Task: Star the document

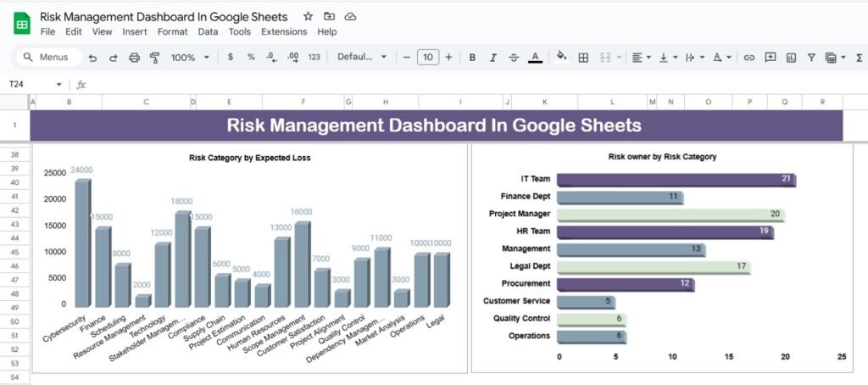Action: [x=309, y=17]
